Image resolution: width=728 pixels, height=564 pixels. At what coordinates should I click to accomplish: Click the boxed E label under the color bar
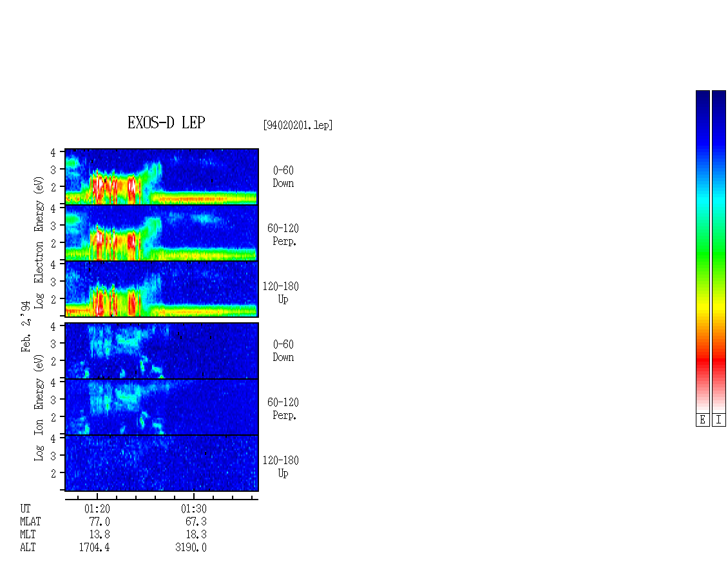(x=702, y=420)
